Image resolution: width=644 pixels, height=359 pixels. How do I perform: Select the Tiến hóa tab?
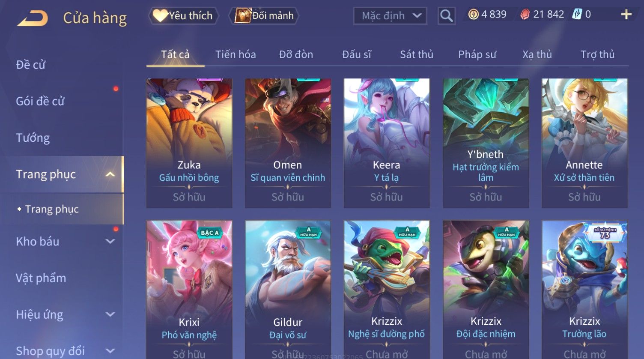click(236, 54)
